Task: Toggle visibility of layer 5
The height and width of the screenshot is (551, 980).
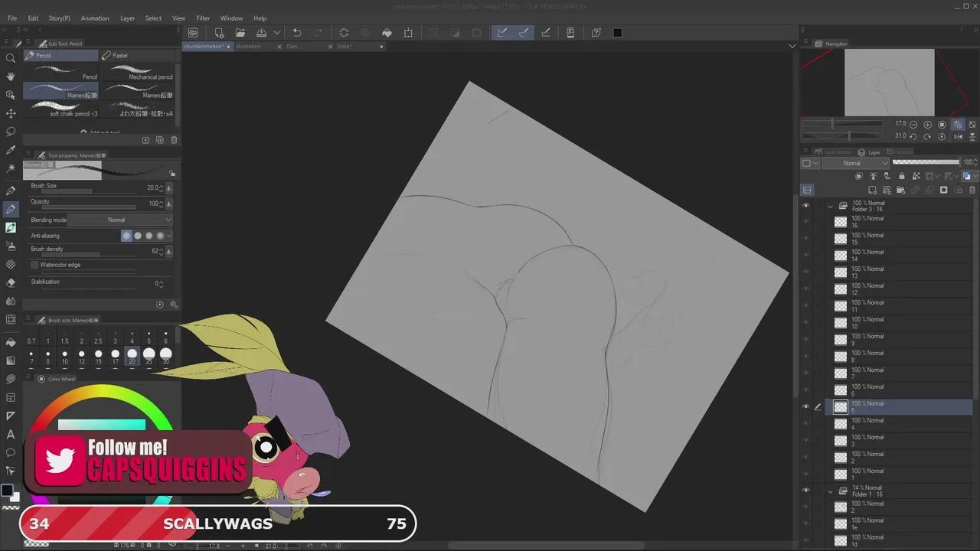Action: pos(805,407)
